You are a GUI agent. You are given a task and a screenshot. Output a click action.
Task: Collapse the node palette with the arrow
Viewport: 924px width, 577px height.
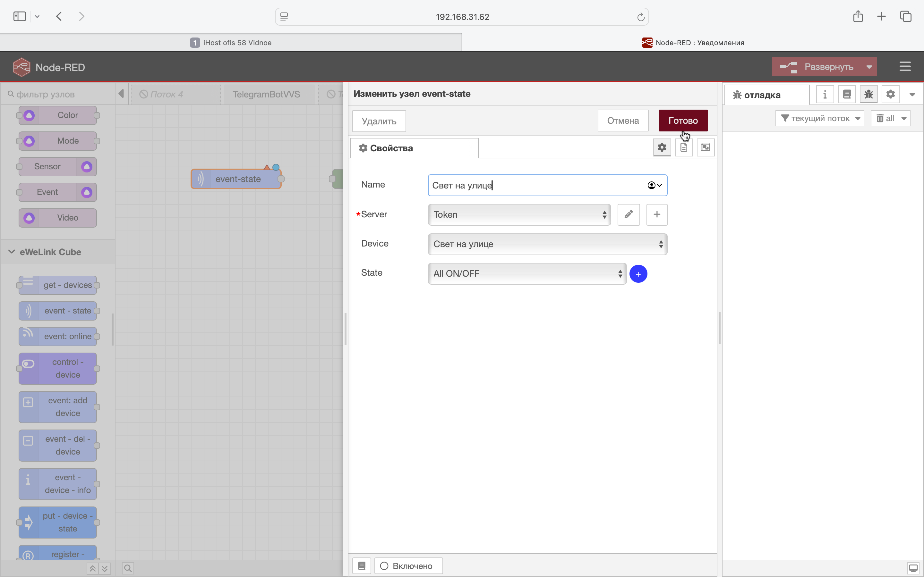[121, 94]
